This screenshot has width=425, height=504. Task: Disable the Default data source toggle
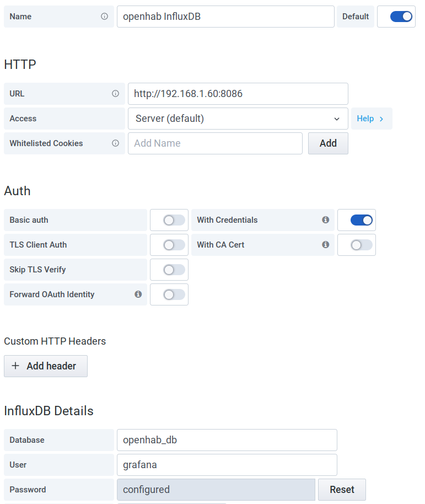click(x=401, y=17)
